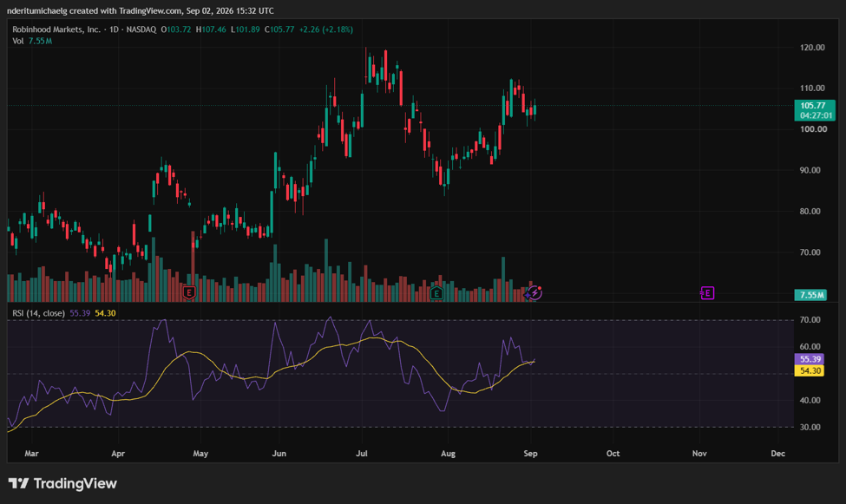Click the close value C105.77
Image resolution: width=846 pixels, height=504 pixels.
[279, 29]
